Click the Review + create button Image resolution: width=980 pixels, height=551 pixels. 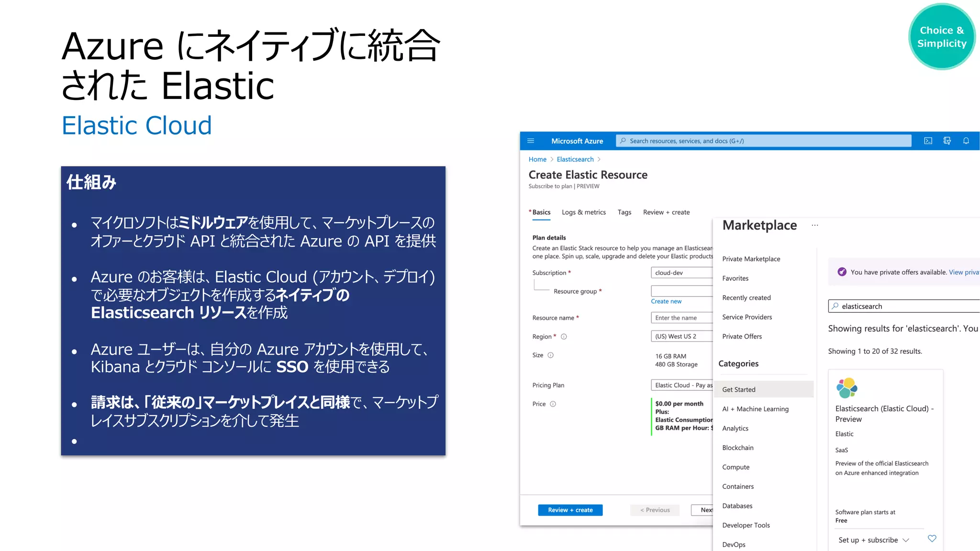click(570, 510)
